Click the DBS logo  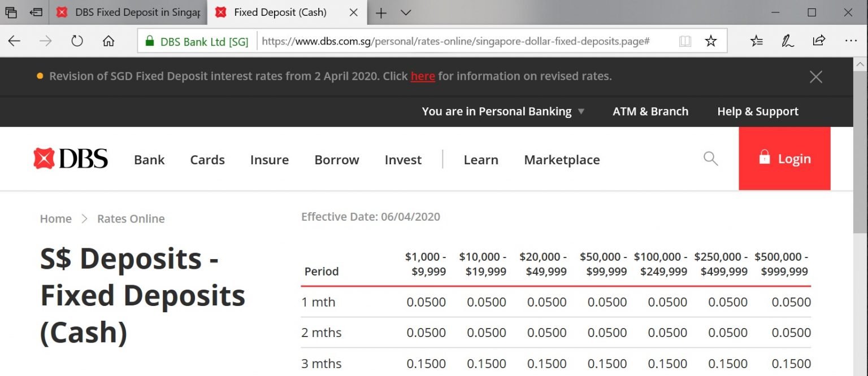click(70, 159)
